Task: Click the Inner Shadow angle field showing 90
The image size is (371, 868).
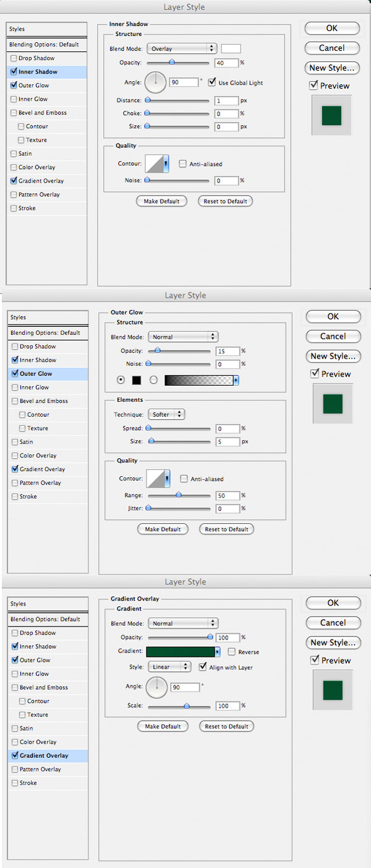Action: pyautogui.click(x=184, y=82)
